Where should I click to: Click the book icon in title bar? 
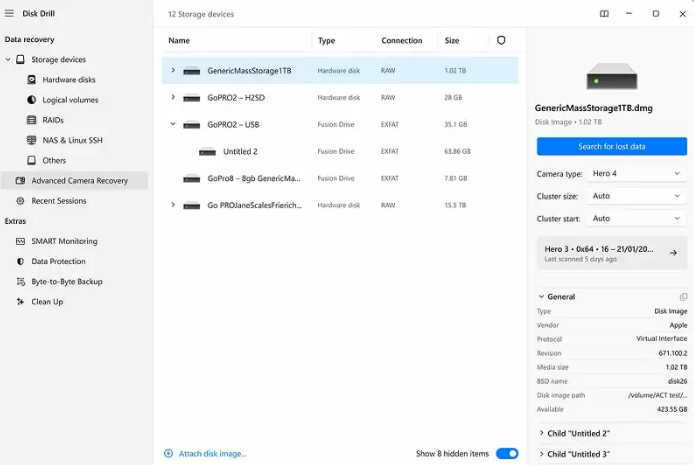[604, 14]
